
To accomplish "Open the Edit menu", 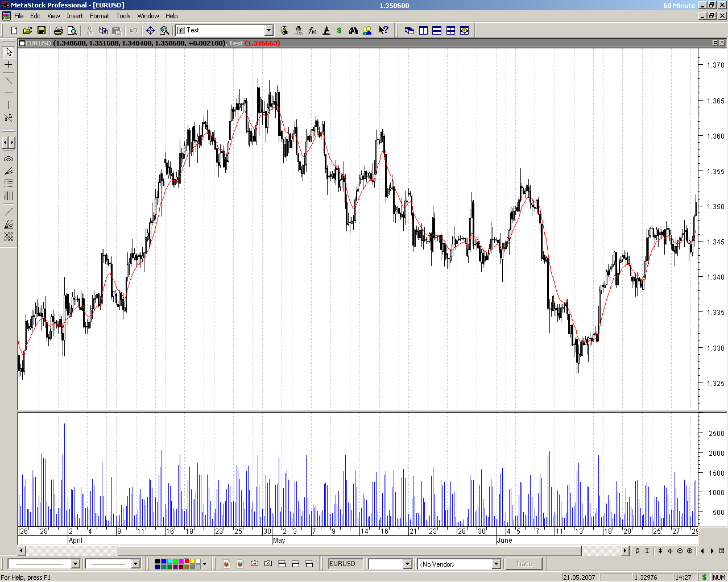I will pyautogui.click(x=35, y=16).
